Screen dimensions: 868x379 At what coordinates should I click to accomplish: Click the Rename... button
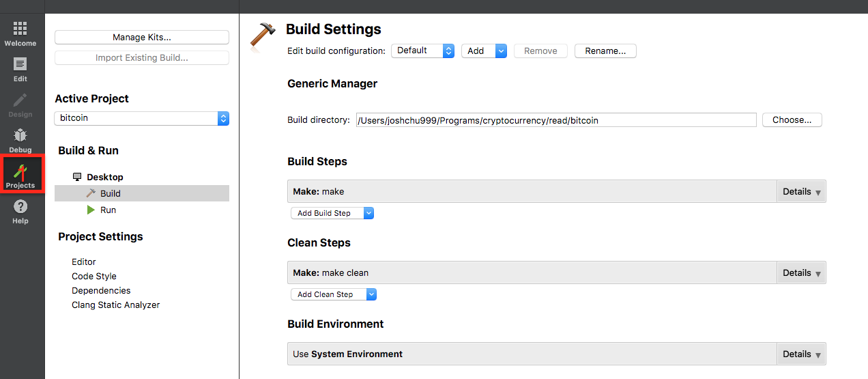605,51
